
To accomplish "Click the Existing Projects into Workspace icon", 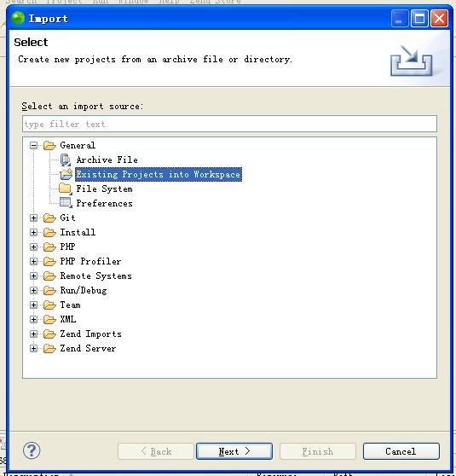I will (x=66, y=174).
